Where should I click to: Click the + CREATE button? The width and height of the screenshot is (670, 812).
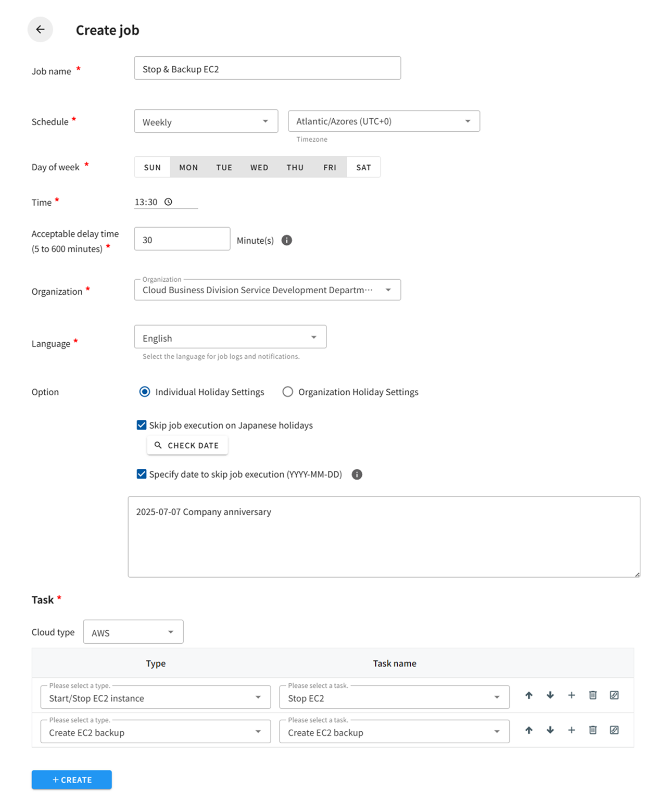(x=72, y=780)
